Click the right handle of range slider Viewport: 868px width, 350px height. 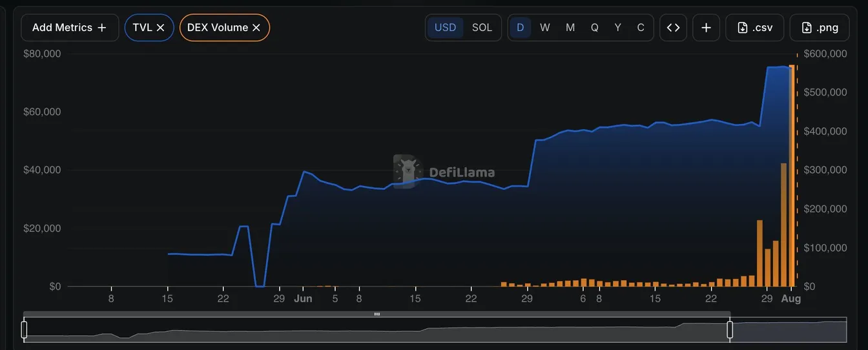tap(730, 330)
